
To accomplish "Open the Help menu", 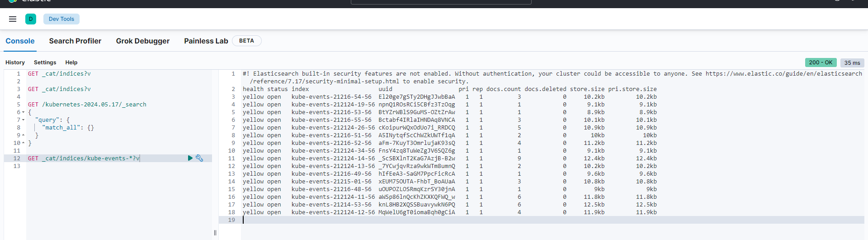I will point(71,62).
